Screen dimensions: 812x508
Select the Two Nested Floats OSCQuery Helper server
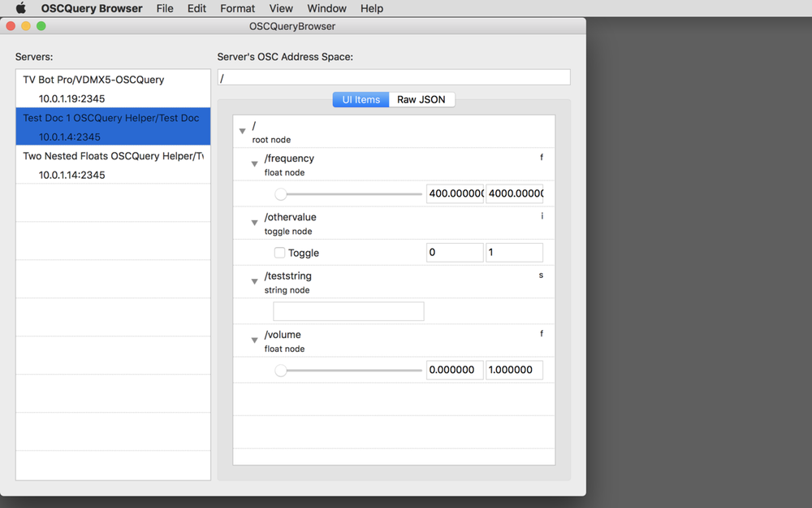113,165
